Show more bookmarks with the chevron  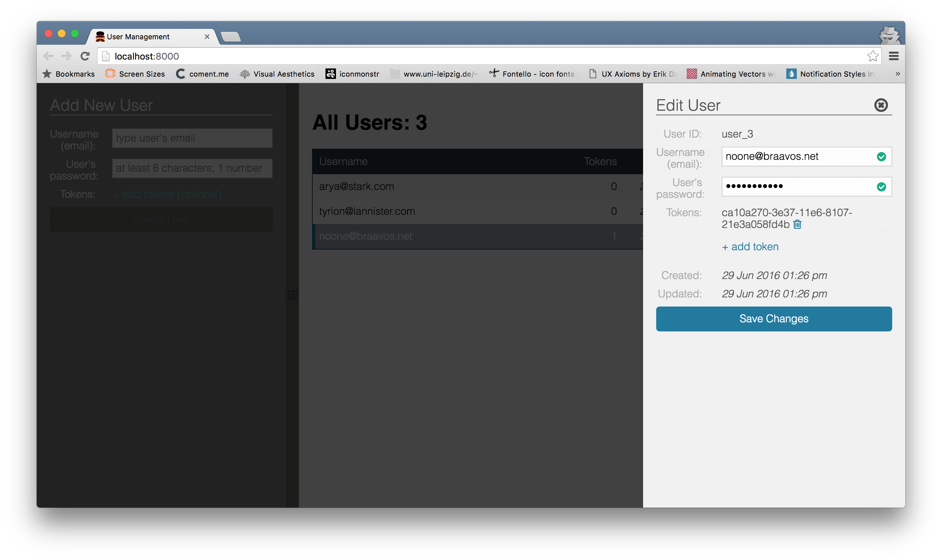pos(897,74)
